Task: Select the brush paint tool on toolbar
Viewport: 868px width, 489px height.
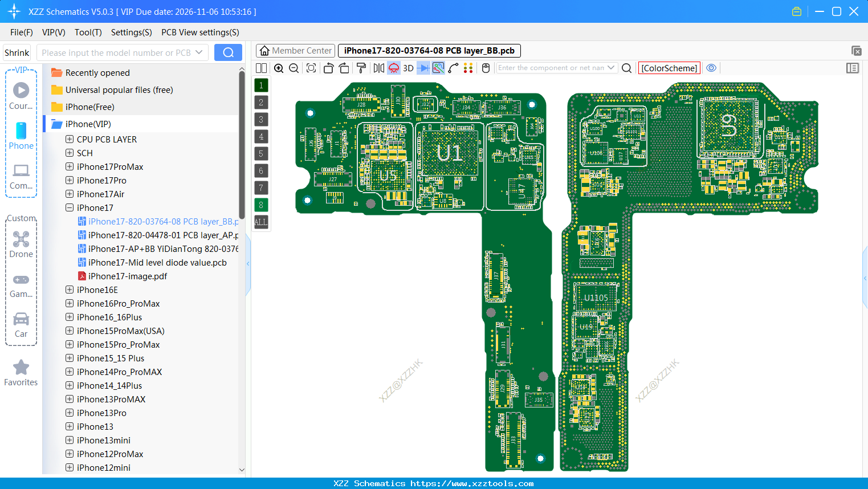Action: (360, 68)
